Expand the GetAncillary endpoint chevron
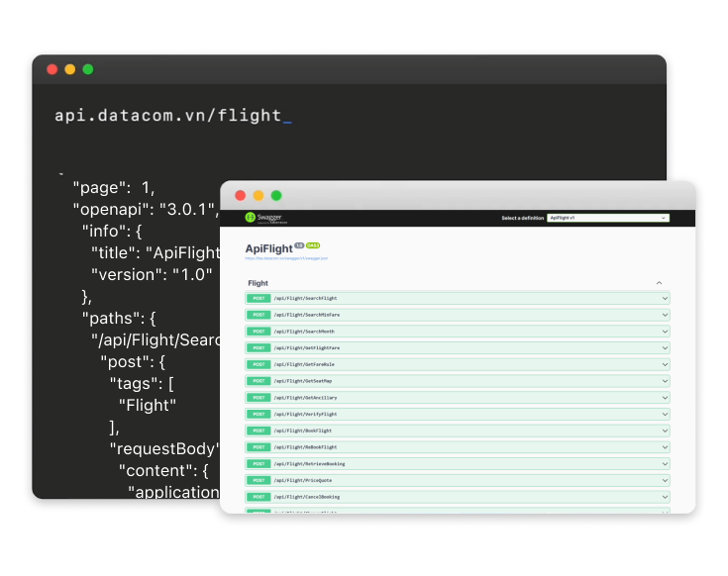 pos(665,398)
